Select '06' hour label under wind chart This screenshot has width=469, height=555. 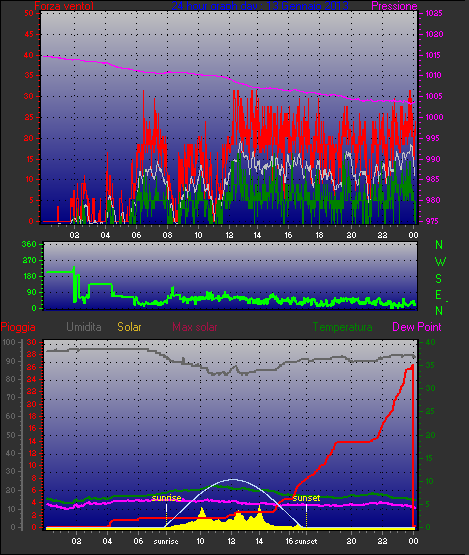pos(136,235)
